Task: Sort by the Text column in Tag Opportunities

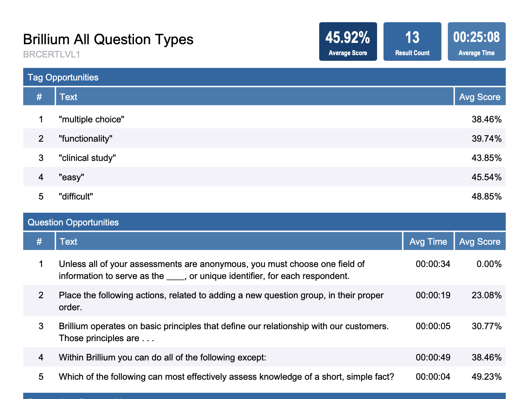Action: (68, 97)
